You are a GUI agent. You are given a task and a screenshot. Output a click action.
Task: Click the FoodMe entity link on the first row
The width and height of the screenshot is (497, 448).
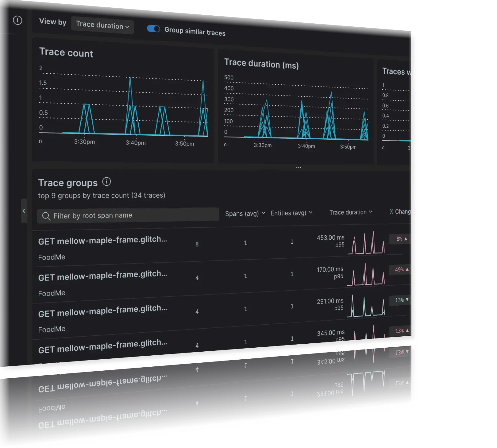coord(52,257)
